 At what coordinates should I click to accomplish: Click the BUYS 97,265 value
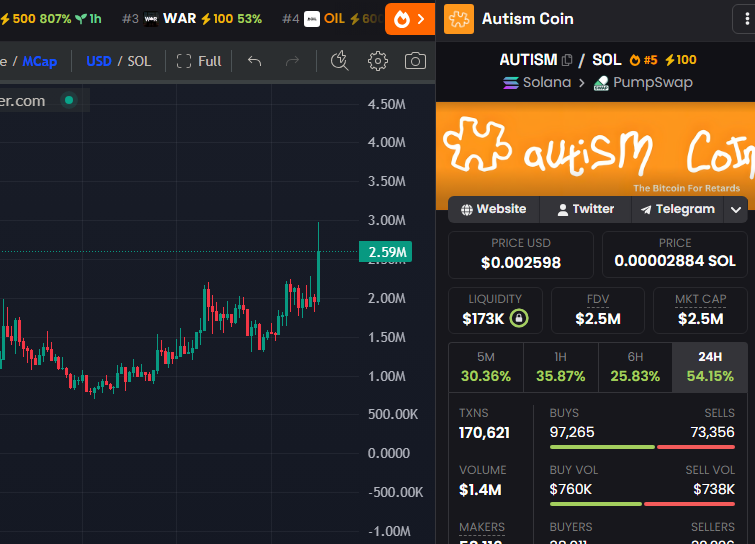[x=572, y=432]
